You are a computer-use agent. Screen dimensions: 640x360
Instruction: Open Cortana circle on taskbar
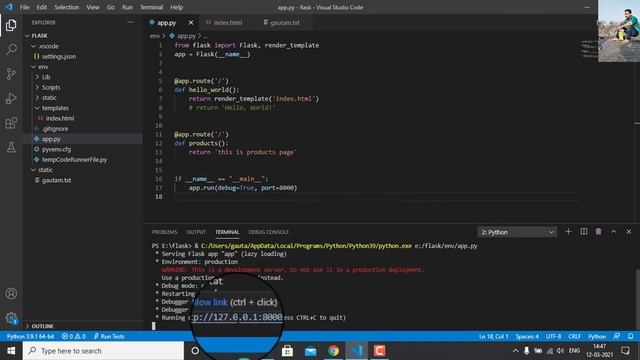(x=195, y=351)
